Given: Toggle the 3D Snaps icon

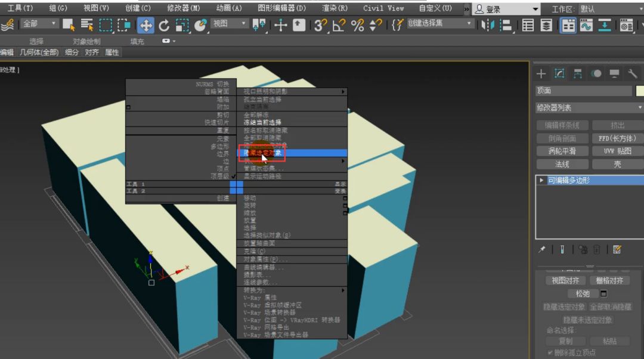Looking at the screenshot, I should pyautogui.click(x=320, y=26).
